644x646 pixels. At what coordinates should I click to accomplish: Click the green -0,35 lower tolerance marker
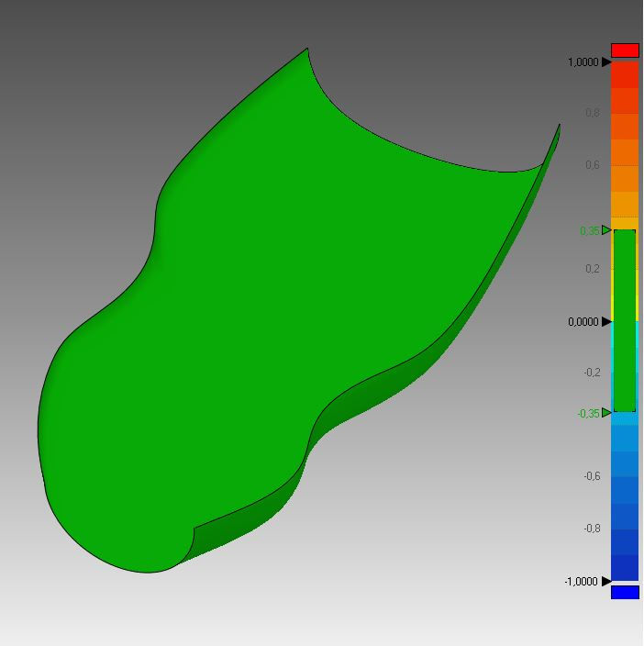pyautogui.click(x=606, y=412)
